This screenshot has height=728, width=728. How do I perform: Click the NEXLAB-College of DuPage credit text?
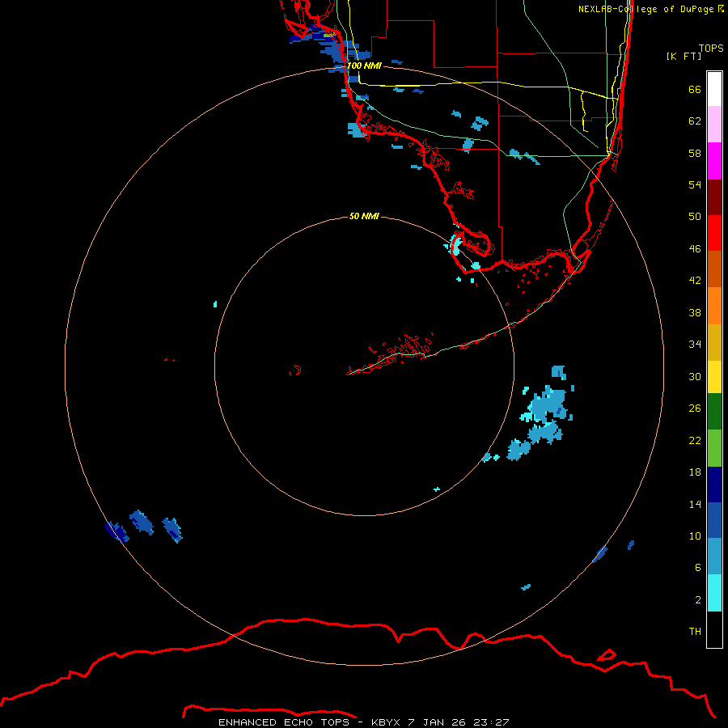click(x=651, y=9)
